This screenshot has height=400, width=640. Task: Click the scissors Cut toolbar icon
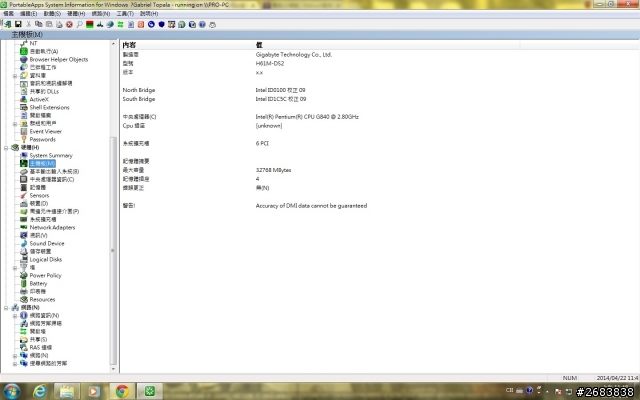click(x=29, y=24)
